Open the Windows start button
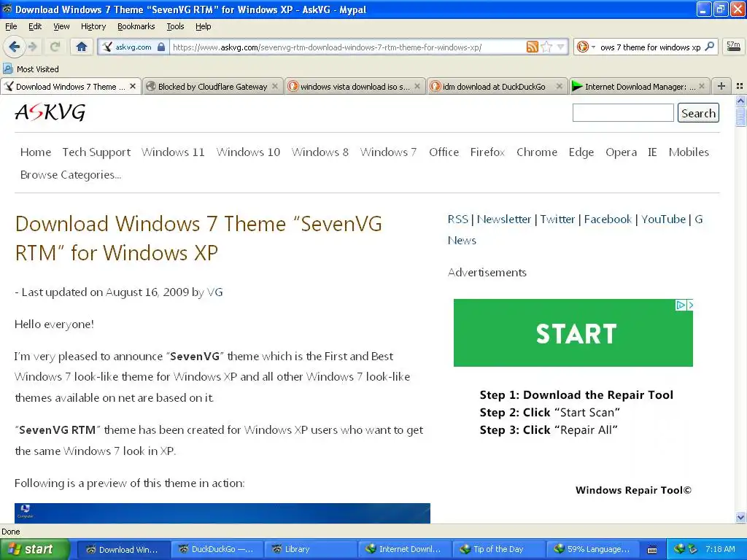This screenshot has height=560, width=747. click(34, 549)
